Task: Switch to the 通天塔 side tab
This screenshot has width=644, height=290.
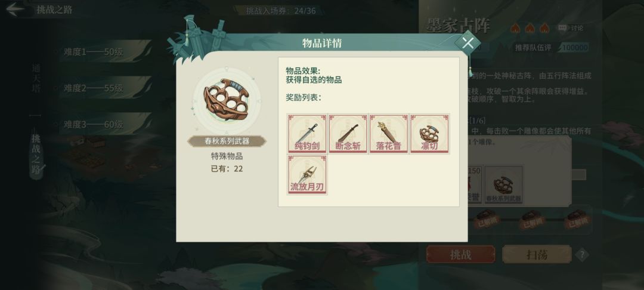Action: (36, 78)
